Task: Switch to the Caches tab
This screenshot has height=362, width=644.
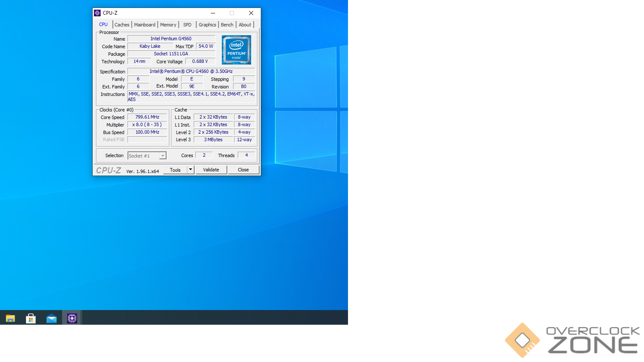Action: (122, 25)
